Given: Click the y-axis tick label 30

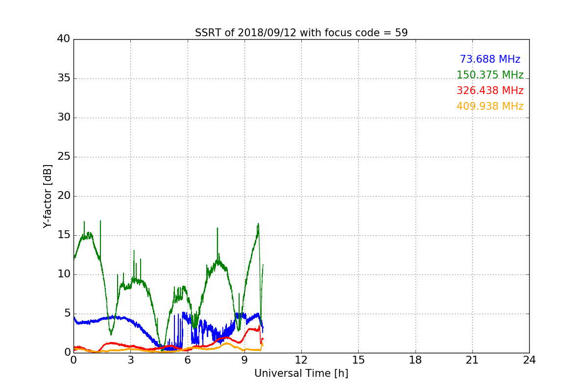Looking at the screenshot, I should click(64, 118).
